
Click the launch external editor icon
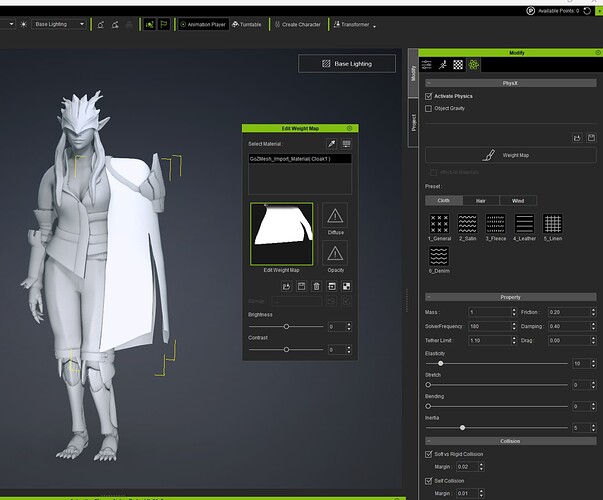coord(331,286)
